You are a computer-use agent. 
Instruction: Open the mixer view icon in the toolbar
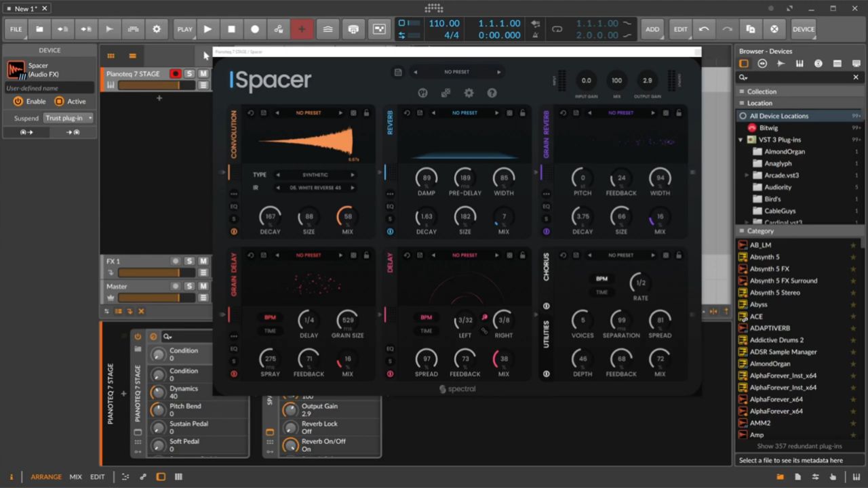pos(353,28)
